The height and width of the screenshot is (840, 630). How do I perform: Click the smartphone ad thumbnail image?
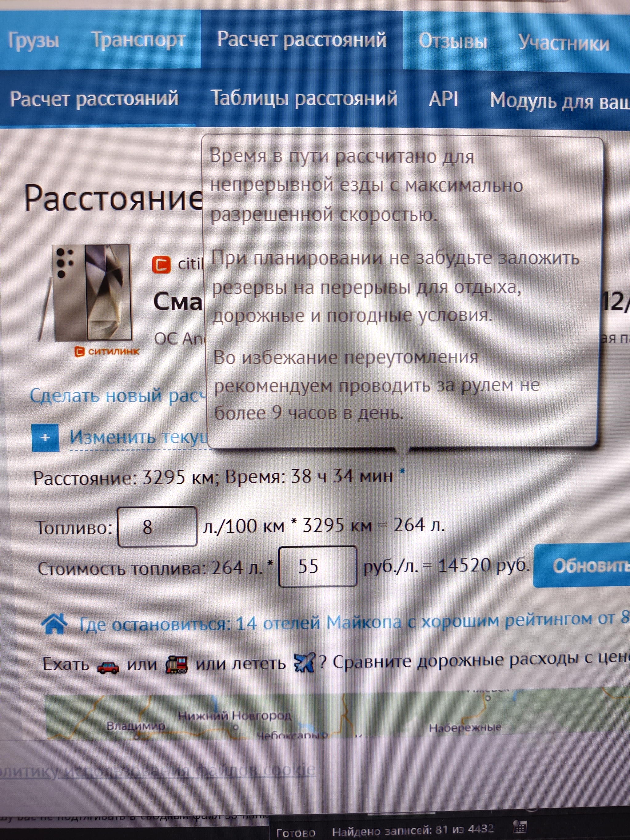click(x=93, y=293)
